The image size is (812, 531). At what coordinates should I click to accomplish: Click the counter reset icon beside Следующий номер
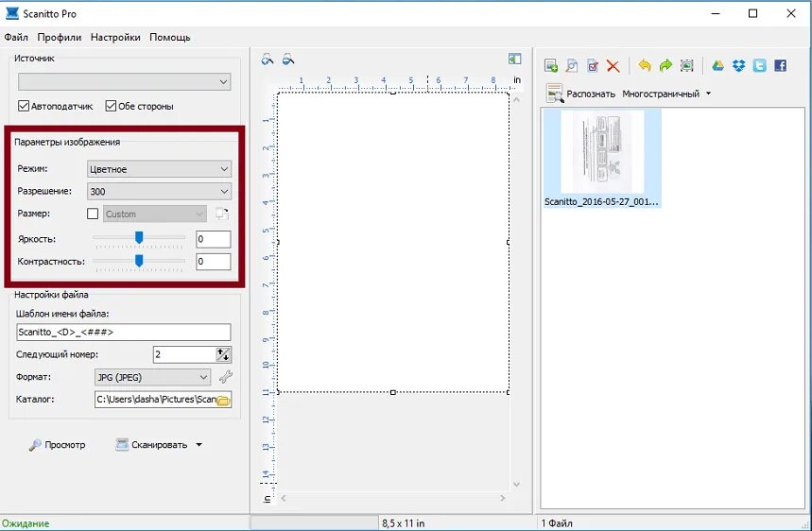tap(223, 354)
